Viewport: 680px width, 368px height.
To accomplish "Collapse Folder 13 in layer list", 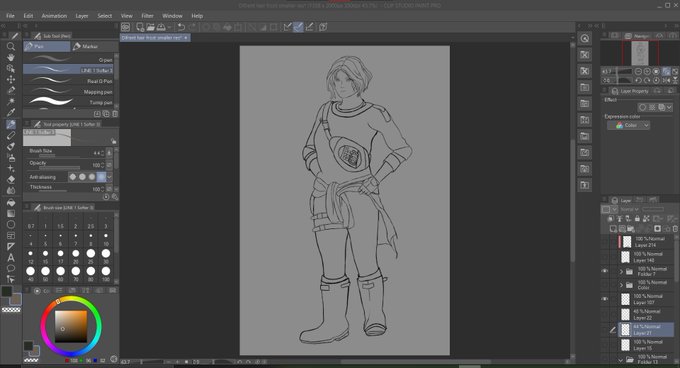I will [x=621, y=360].
